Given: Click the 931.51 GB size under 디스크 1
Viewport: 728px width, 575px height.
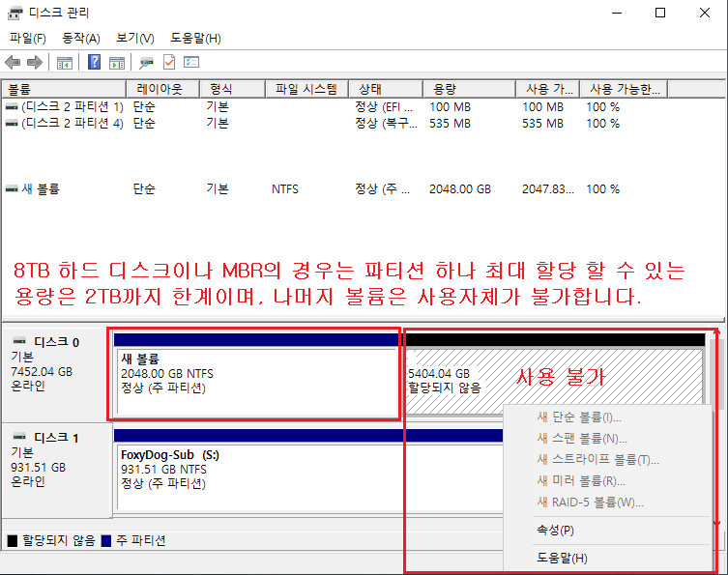Looking at the screenshot, I should tap(38, 468).
